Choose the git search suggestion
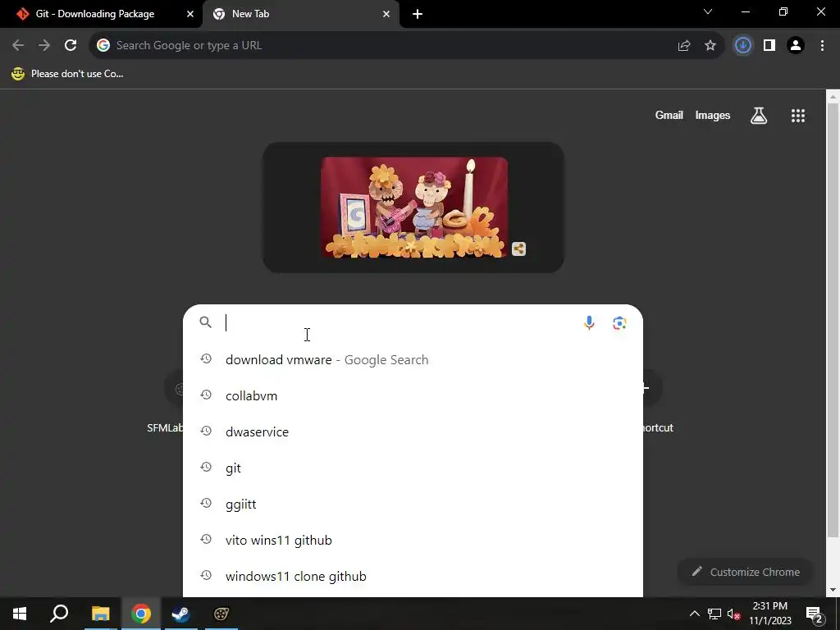This screenshot has height=630, width=840. 413,468
